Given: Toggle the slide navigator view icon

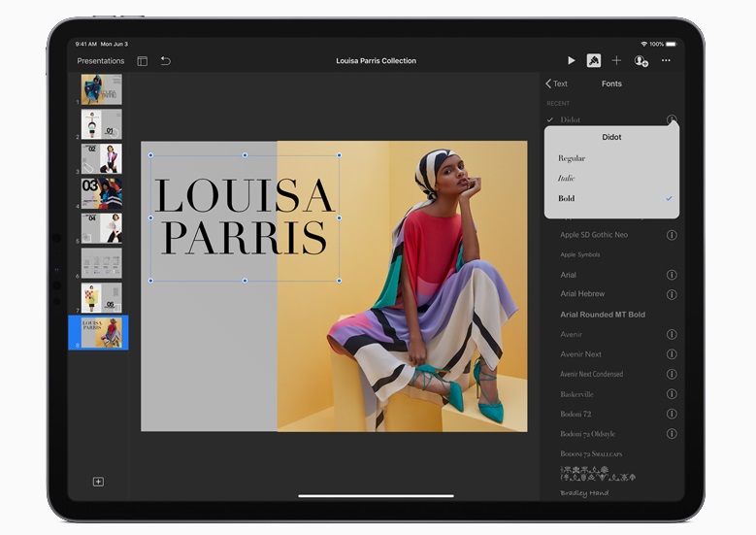Looking at the screenshot, I should 143,61.
